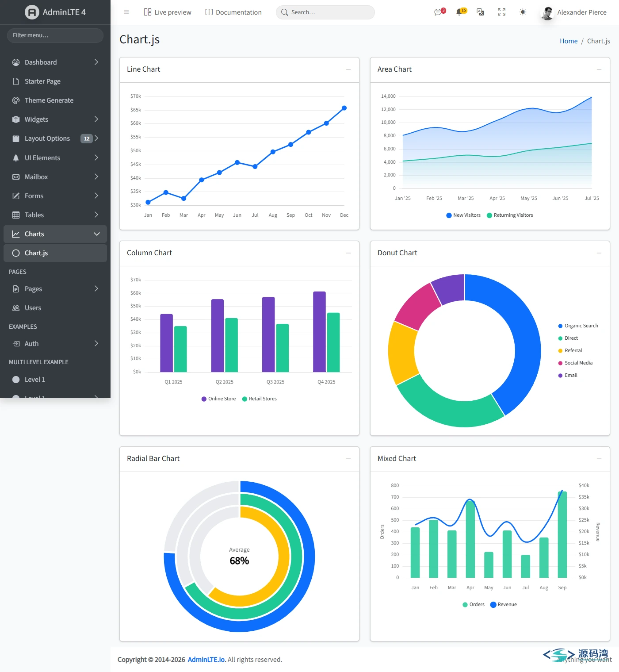
Task: Click the Widgets box icon
Action: pos(16,119)
